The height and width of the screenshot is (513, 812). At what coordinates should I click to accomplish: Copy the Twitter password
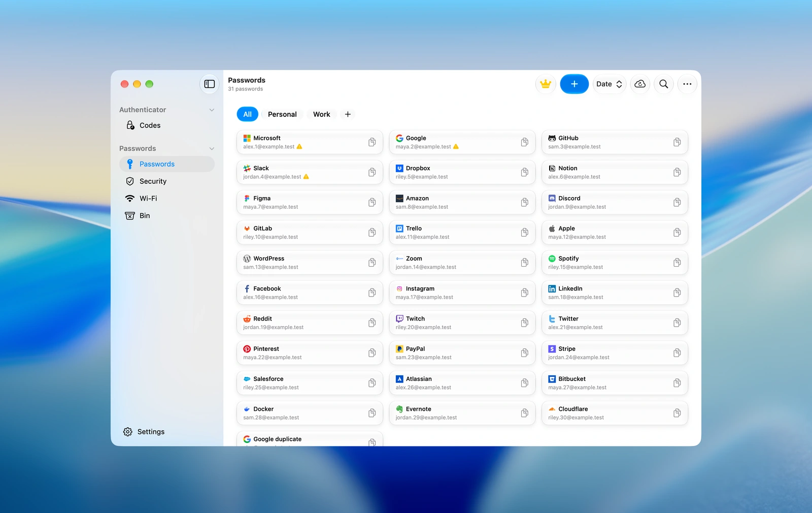[x=677, y=323]
